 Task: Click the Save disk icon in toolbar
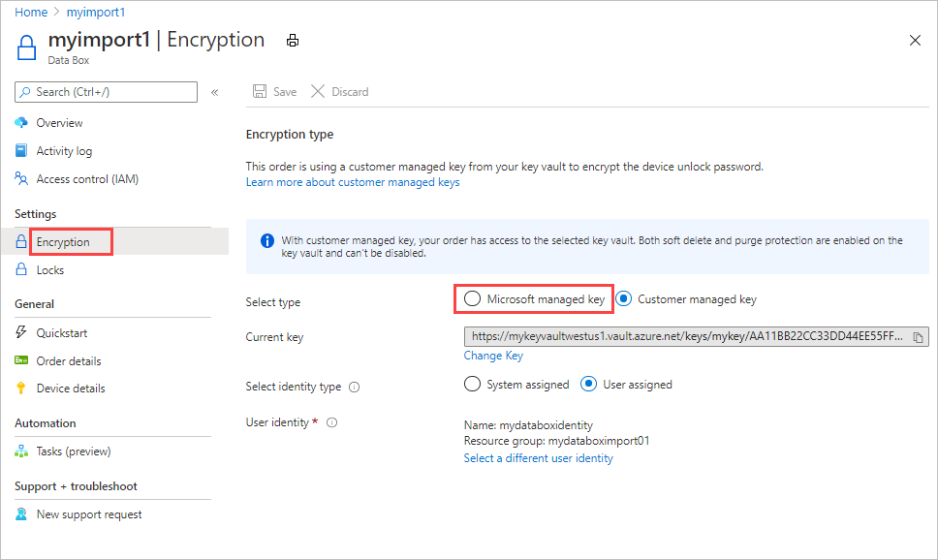click(x=260, y=91)
